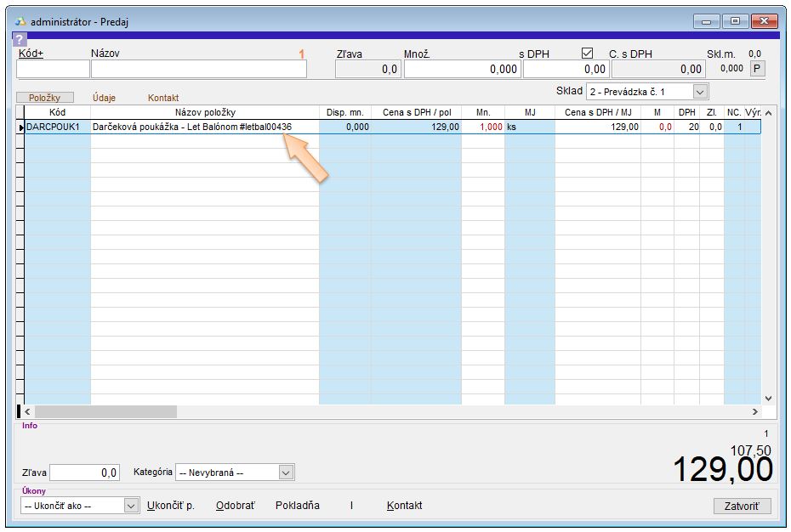Click the purple help question mark icon
Image resolution: width=791 pixels, height=532 pixels.
coord(20,40)
